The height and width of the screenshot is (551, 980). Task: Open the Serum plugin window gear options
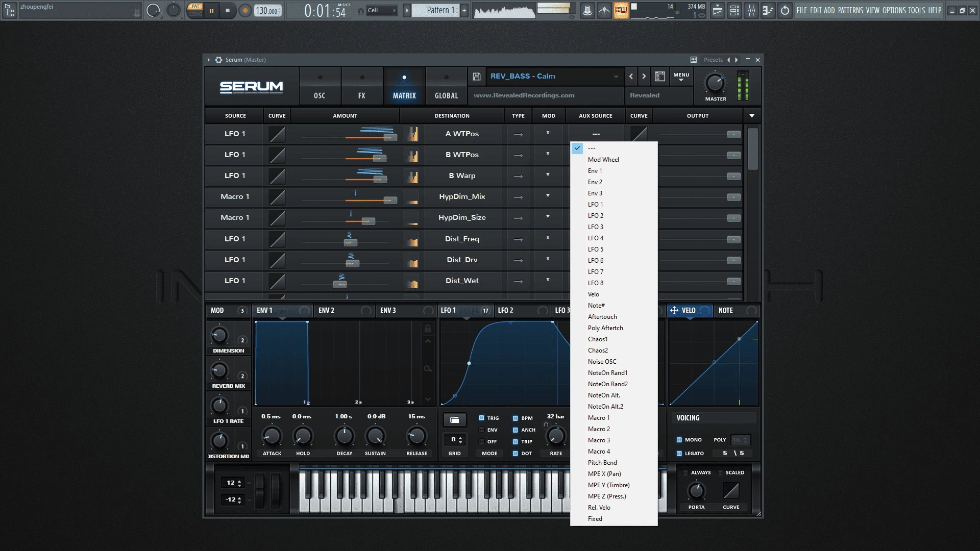point(218,60)
